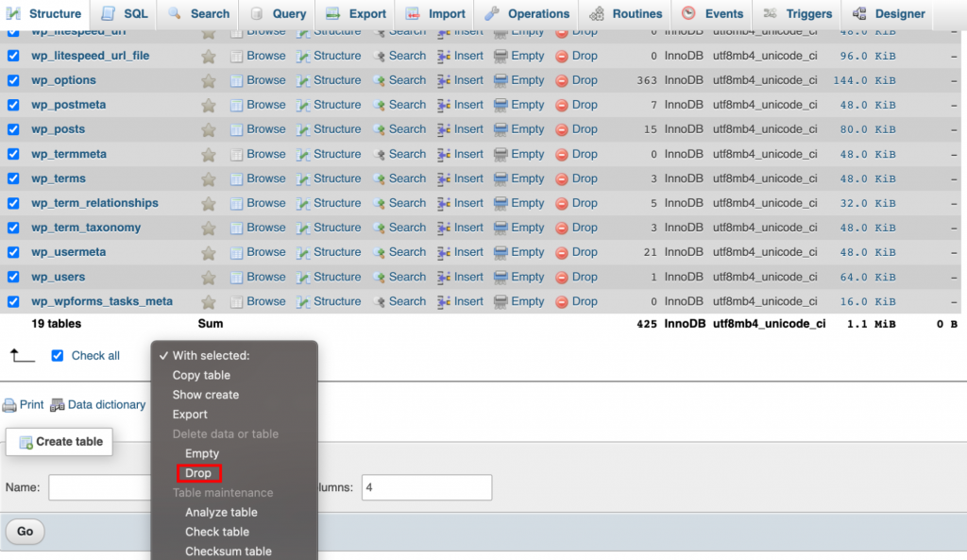Pick Export in the With selected menu
The width and height of the screenshot is (967, 560).
coord(190,415)
